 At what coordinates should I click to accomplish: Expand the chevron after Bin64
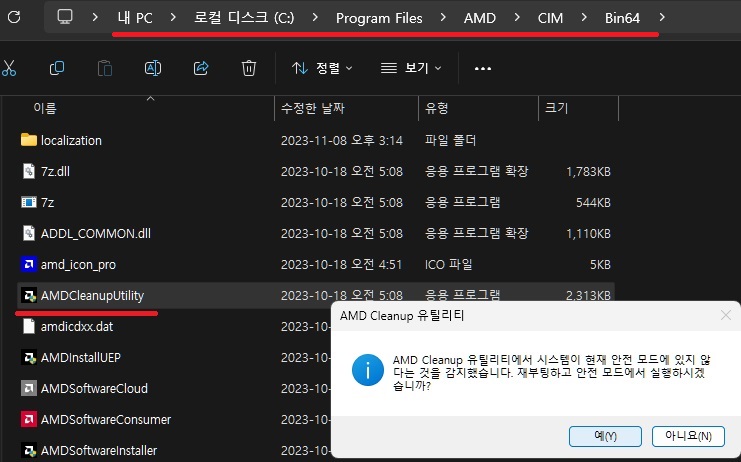click(662, 17)
